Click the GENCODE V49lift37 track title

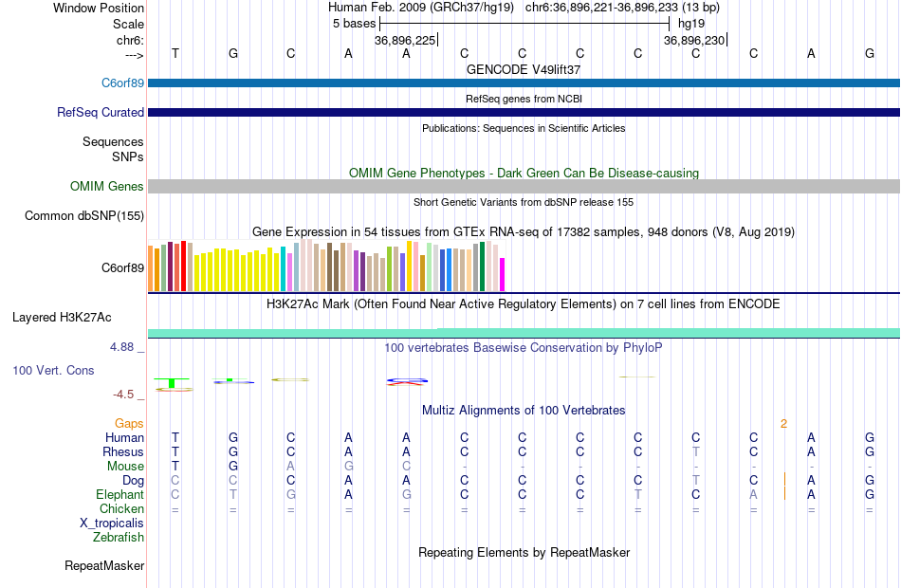point(524,69)
